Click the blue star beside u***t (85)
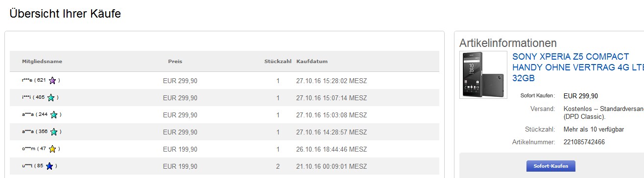 (49, 166)
